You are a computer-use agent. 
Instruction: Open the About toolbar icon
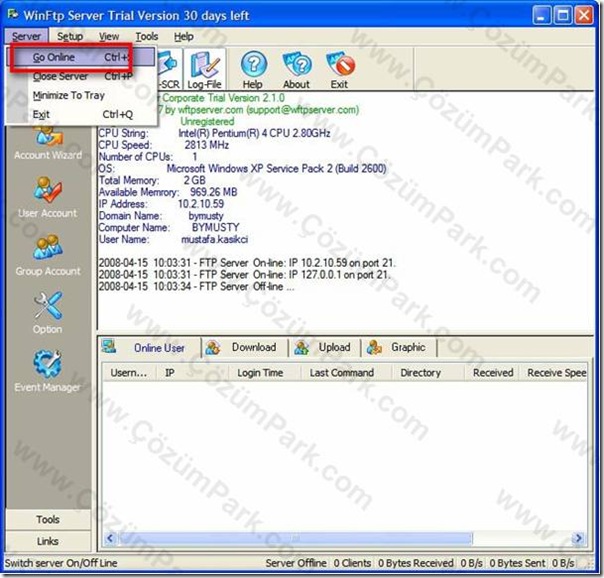click(296, 70)
